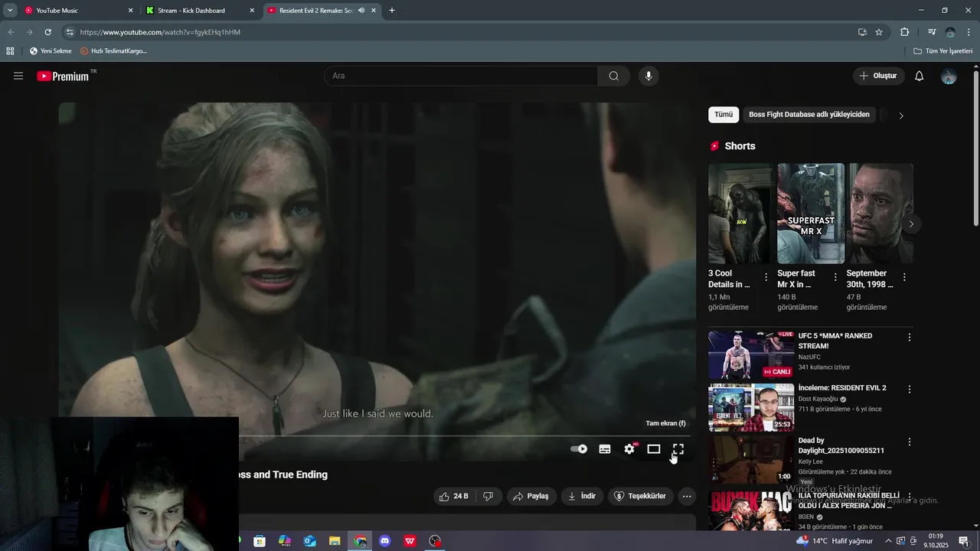Screen dimensions: 980x551
Task: Open Tüm Yer İşaretleri folder
Action: [x=942, y=51]
